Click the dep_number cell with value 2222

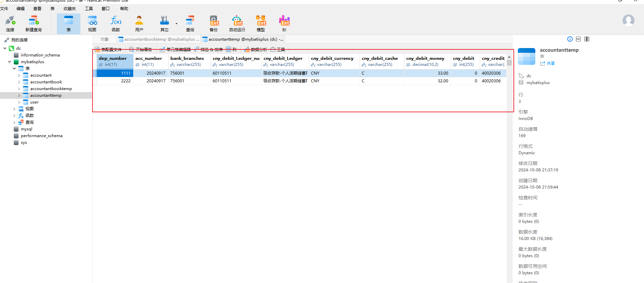115,81
